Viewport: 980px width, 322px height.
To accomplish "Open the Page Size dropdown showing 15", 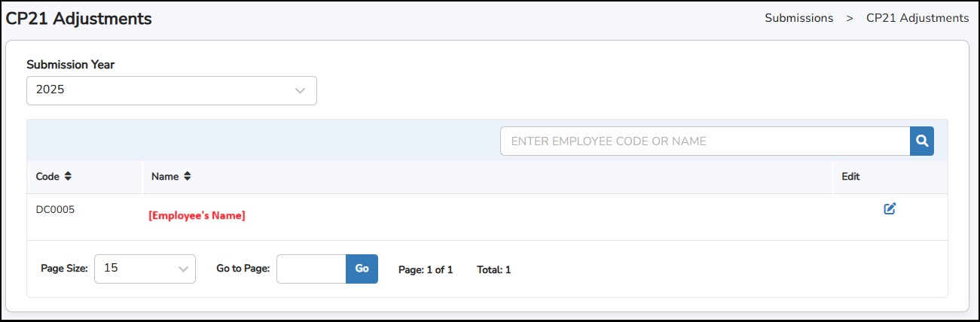I will tap(144, 269).
